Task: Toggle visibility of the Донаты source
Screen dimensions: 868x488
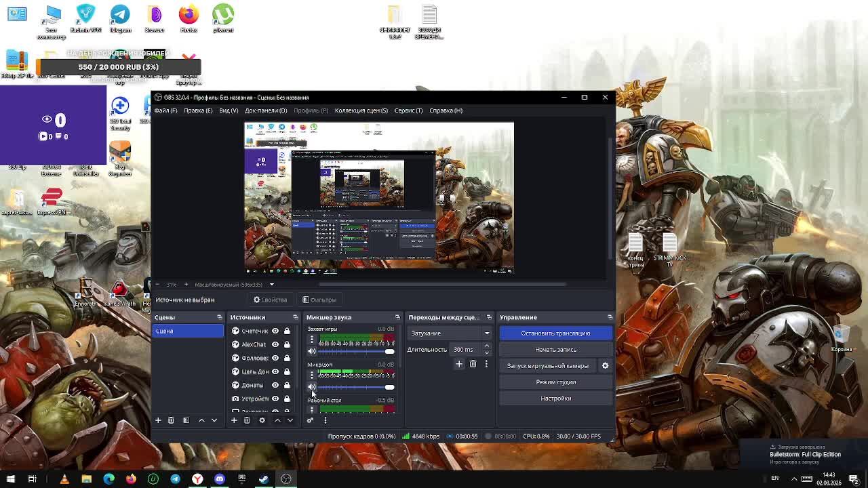Action: [275, 385]
